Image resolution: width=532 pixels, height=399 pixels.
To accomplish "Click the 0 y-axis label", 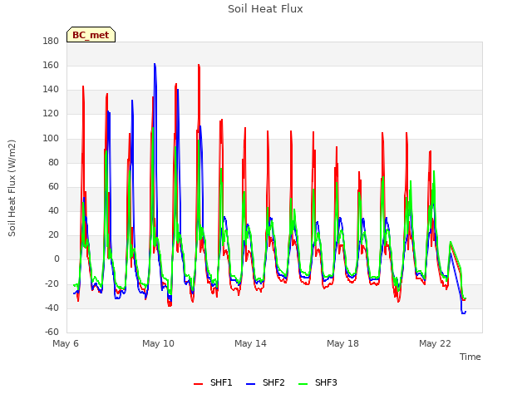I will (57, 259).
